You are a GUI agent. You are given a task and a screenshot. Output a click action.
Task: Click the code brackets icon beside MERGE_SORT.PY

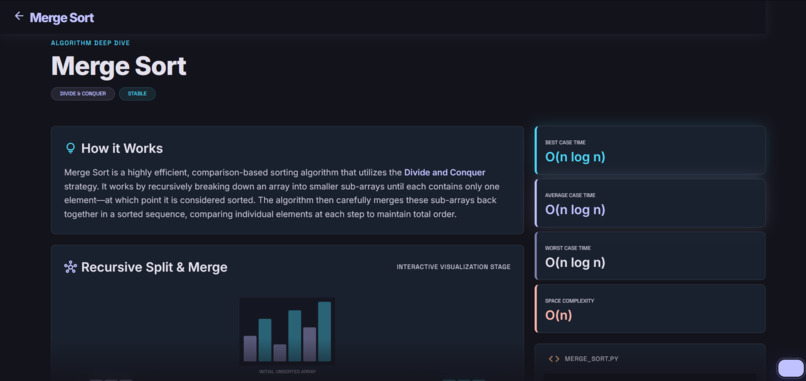(x=554, y=358)
